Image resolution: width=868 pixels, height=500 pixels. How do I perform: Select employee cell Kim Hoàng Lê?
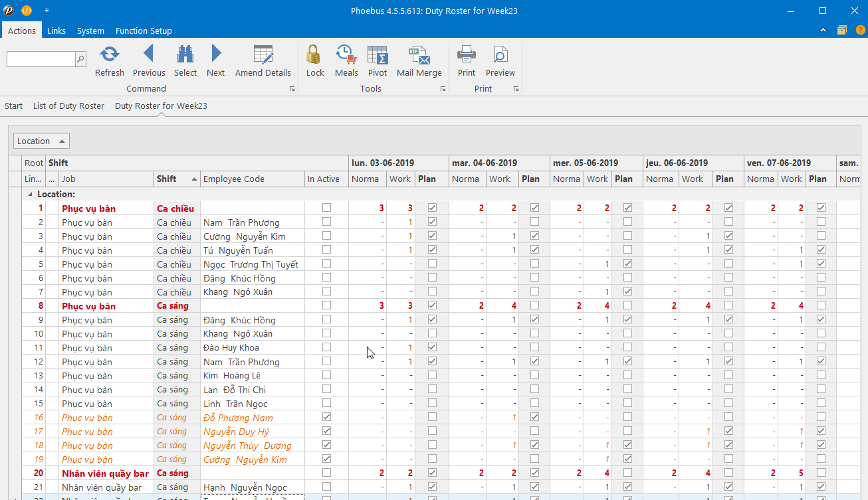(253, 376)
